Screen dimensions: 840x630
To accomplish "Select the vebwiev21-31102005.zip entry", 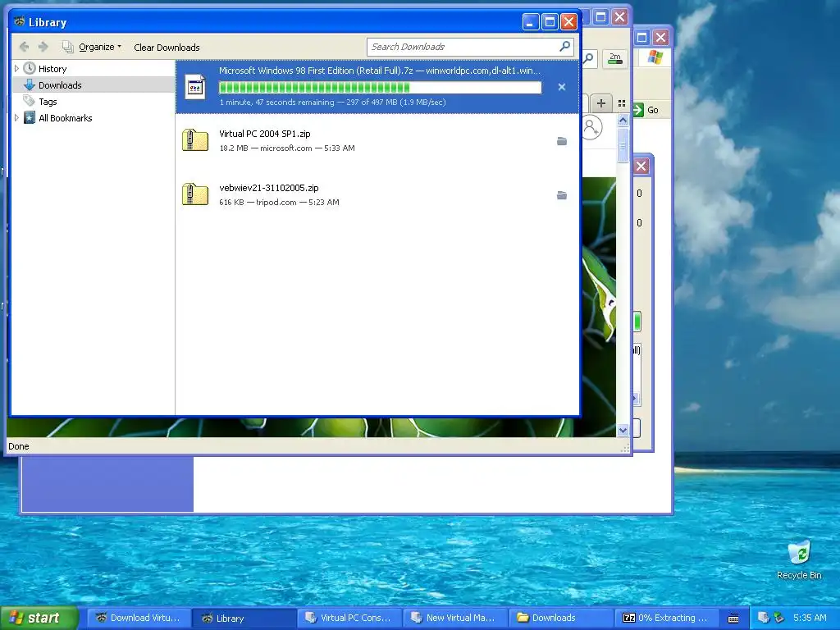I will pyautogui.click(x=377, y=194).
